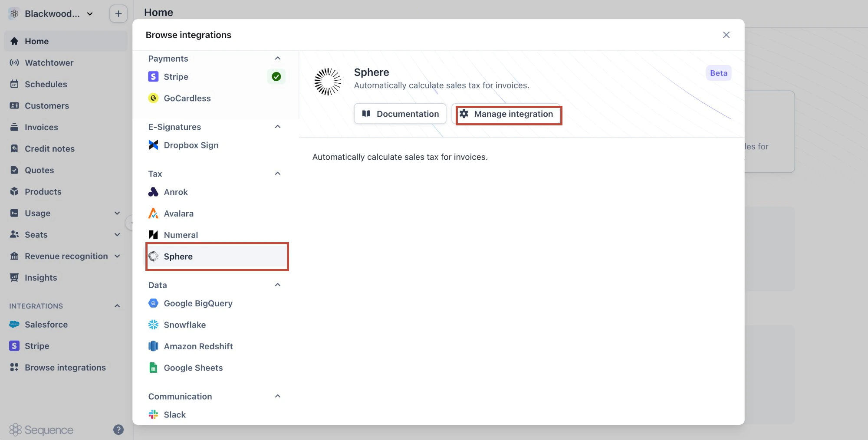Open the Sphere Documentation

click(400, 114)
